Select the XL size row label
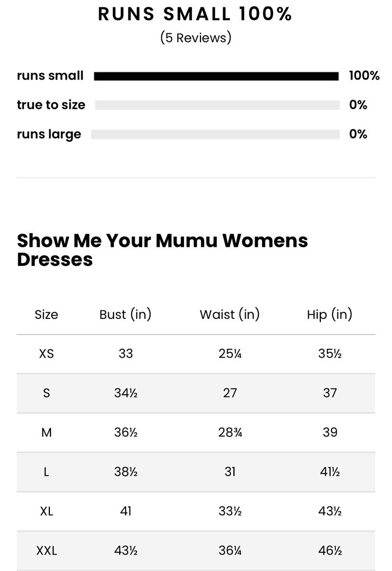Viewport: 392px width, 571px height. click(x=46, y=511)
